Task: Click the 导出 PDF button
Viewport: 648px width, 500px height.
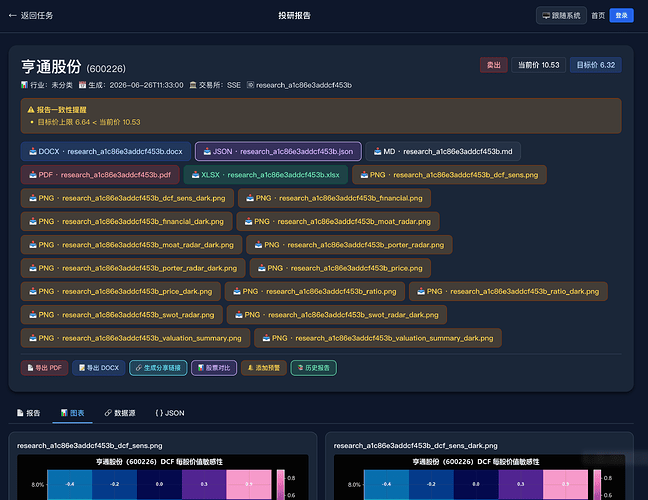Action: pyautogui.click(x=44, y=368)
